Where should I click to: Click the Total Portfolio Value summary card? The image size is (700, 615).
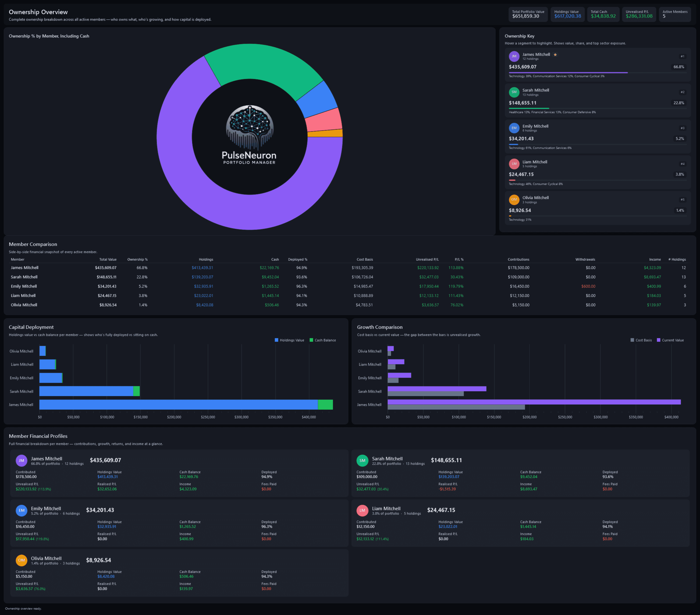click(x=528, y=14)
